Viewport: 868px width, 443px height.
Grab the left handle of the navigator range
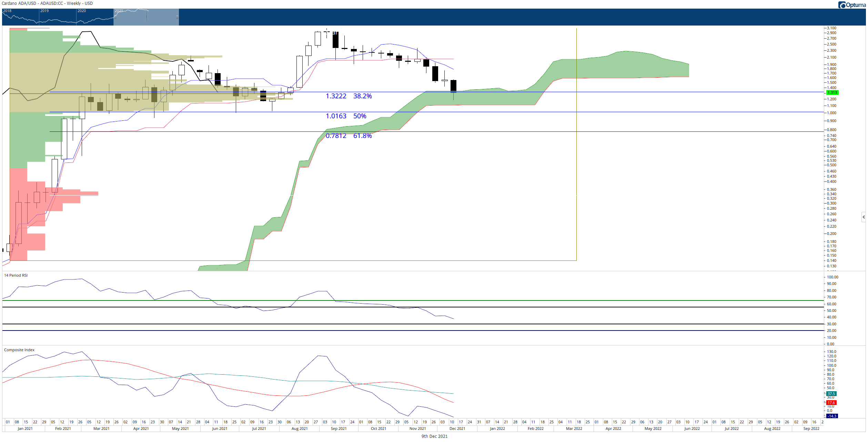point(114,17)
